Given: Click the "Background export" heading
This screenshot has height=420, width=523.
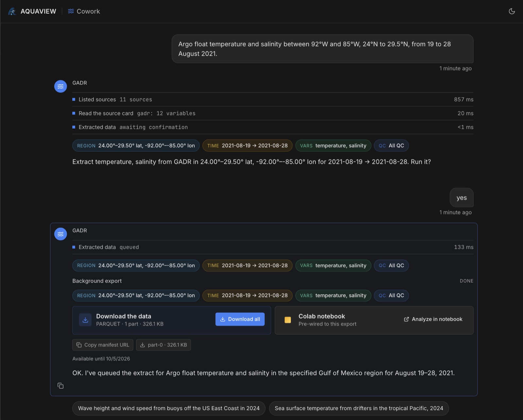Looking at the screenshot, I should (97, 281).
